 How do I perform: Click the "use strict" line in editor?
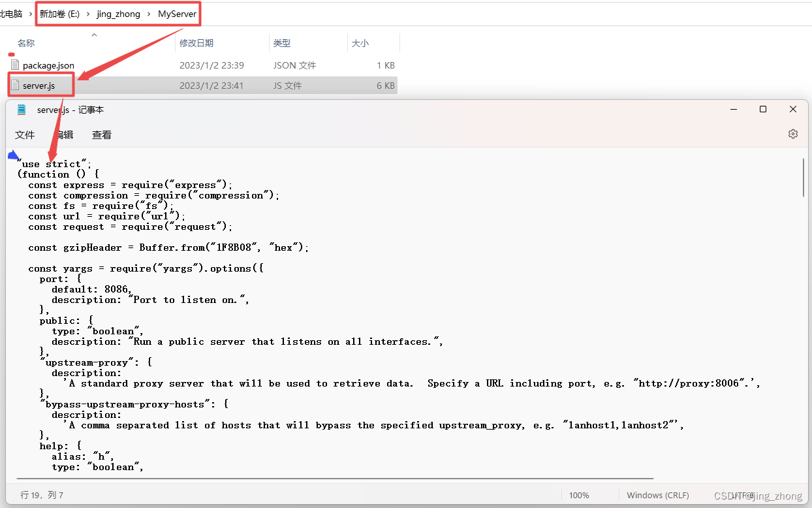(x=55, y=164)
